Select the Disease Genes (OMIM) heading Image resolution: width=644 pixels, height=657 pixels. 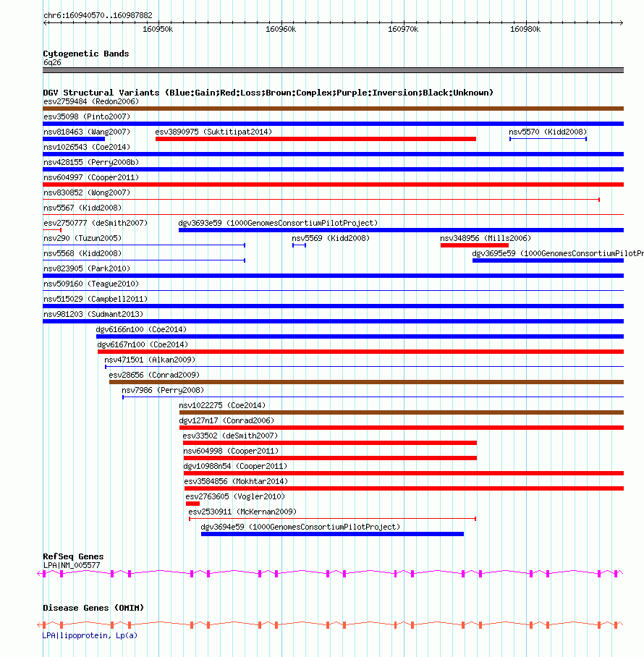(93, 608)
